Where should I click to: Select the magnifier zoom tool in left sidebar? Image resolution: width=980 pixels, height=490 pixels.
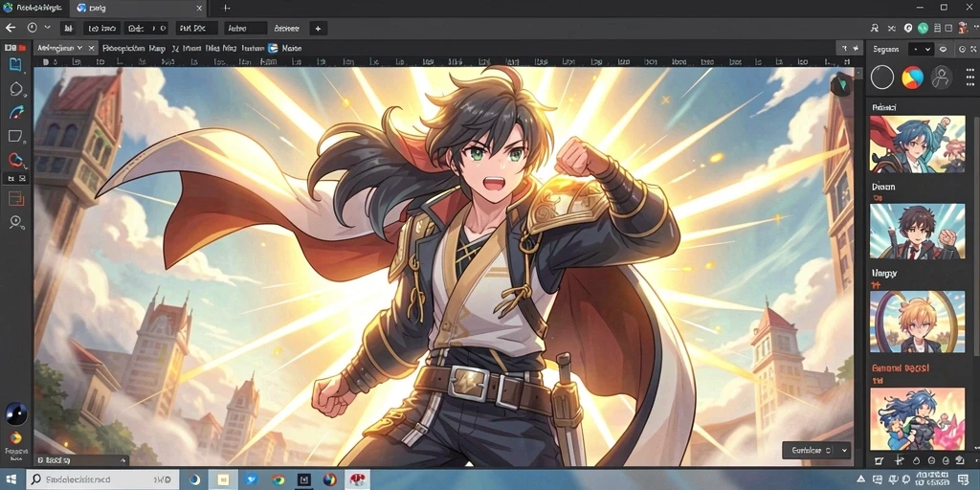click(15, 222)
